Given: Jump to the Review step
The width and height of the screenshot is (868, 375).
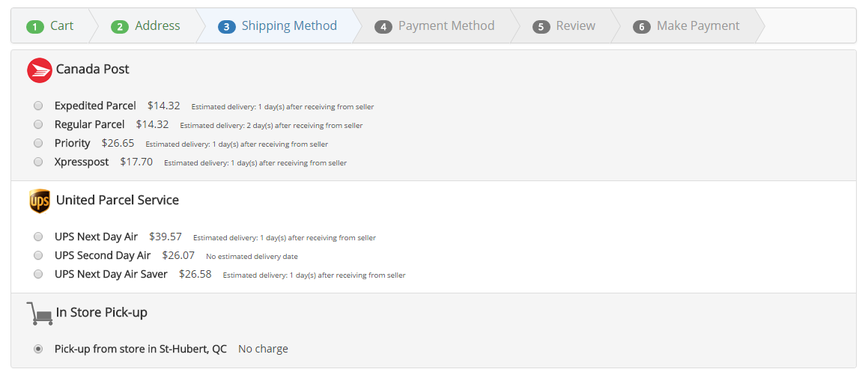Looking at the screenshot, I should [575, 26].
